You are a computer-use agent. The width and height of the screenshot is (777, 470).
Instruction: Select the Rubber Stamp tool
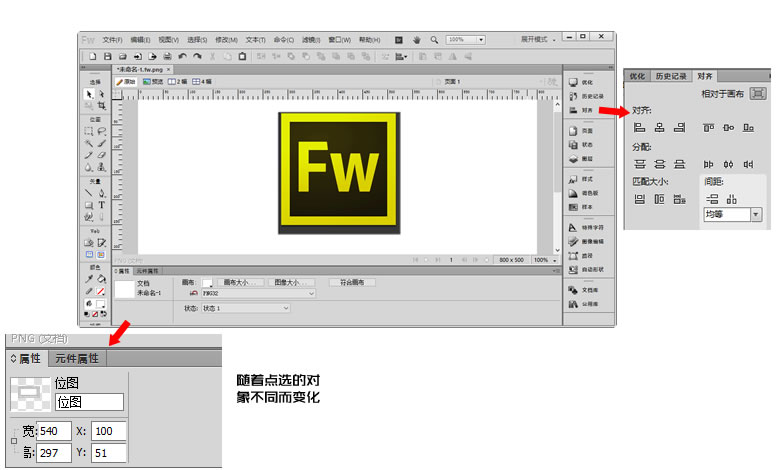tap(101, 167)
